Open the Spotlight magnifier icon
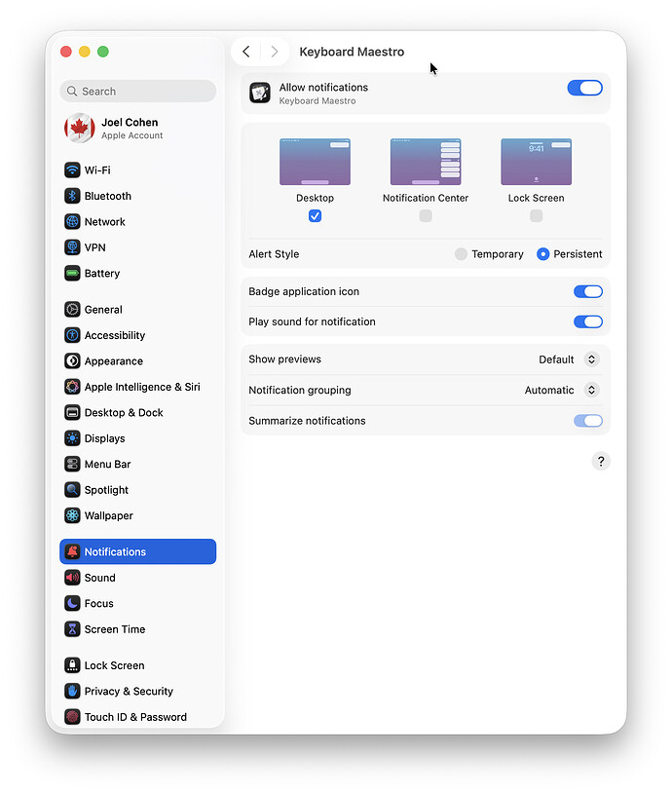This screenshot has width=672, height=793. click(72, 490)
